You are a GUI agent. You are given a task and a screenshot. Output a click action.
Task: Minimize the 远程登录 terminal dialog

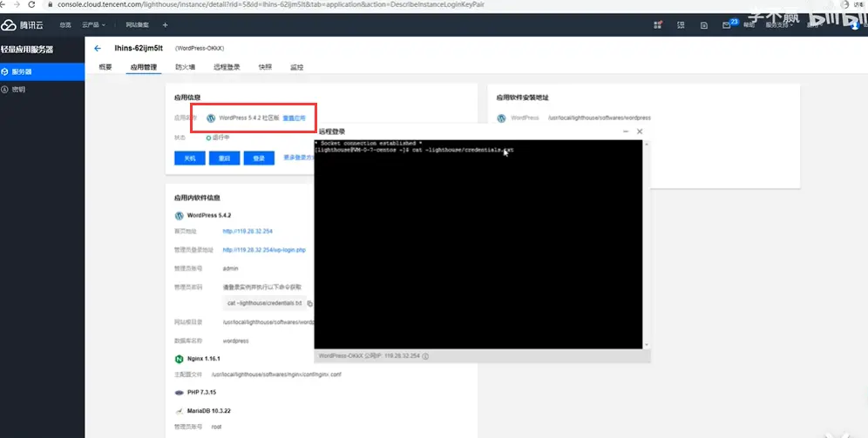[626, 131]
